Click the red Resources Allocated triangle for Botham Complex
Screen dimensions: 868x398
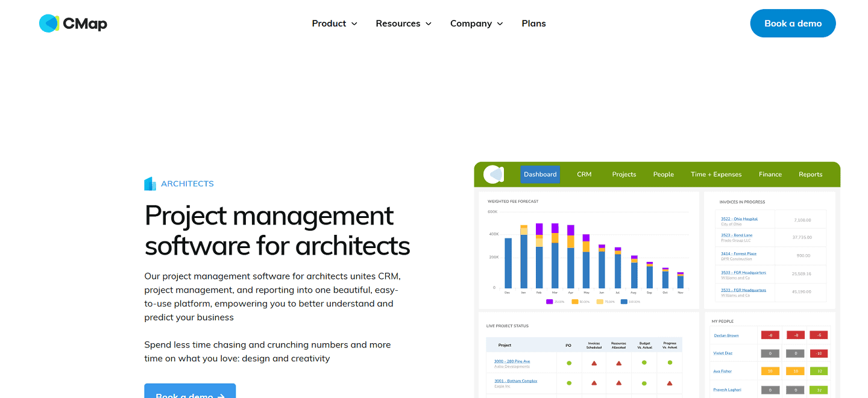point(619,383)
